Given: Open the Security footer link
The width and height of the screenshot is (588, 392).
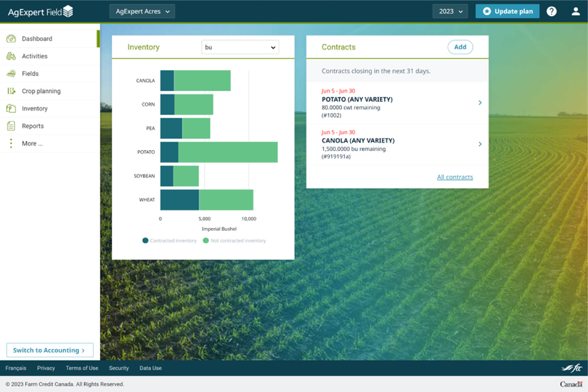Looking at the screenshot, I should tap(119, 368).
